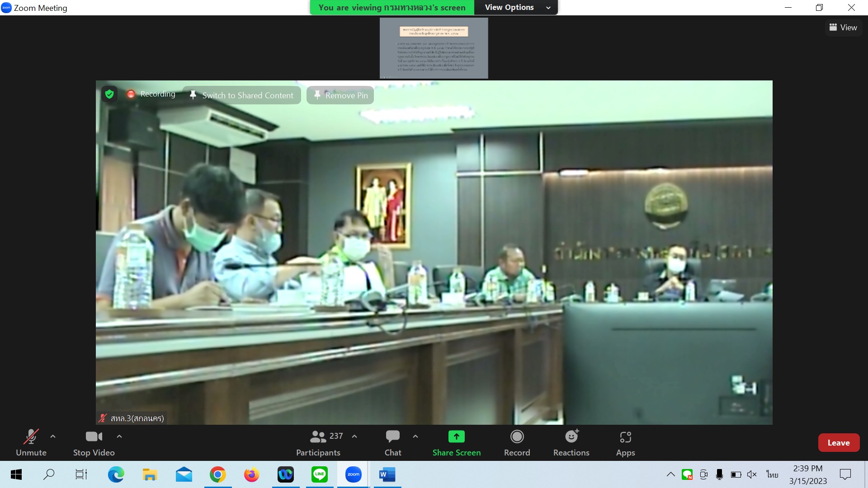Expand audio options arrow next to Unmute
This screenshot has height=488, width=868.
pos(53,436)
